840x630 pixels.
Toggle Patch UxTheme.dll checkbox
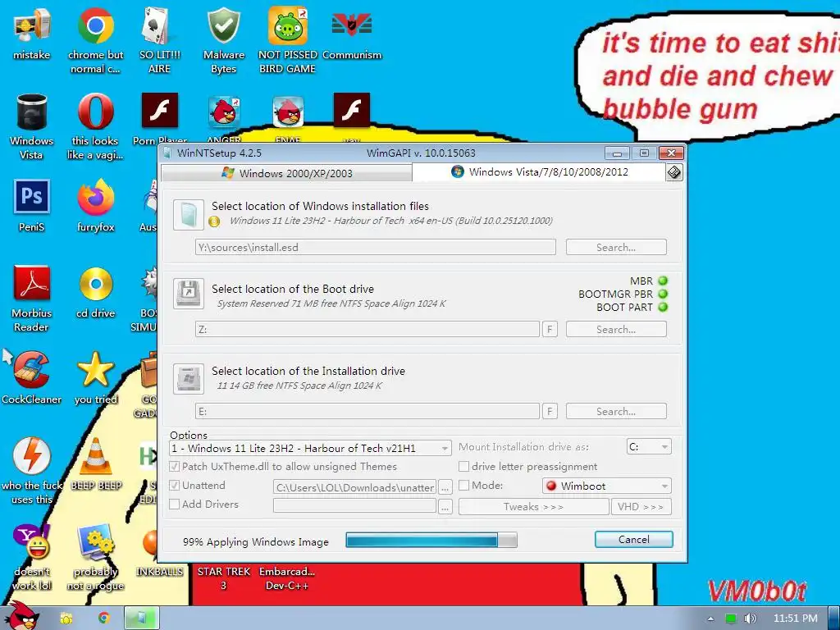click(174, 467)
